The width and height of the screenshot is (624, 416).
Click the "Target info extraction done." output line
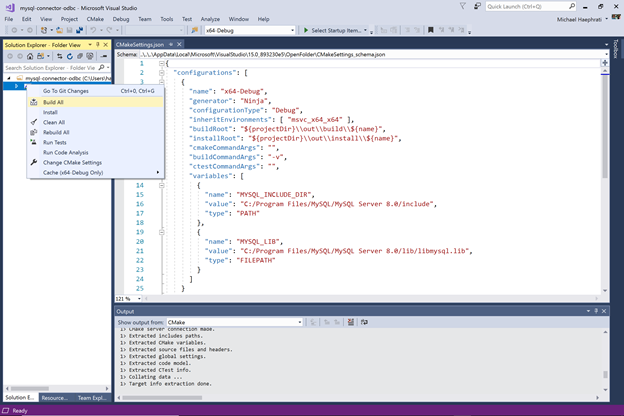pyautogui.click(x=170, y=384)
